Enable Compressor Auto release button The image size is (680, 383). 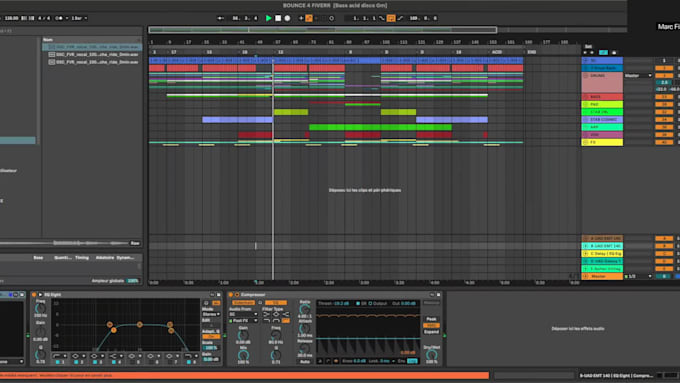click(x=305, y=361)
